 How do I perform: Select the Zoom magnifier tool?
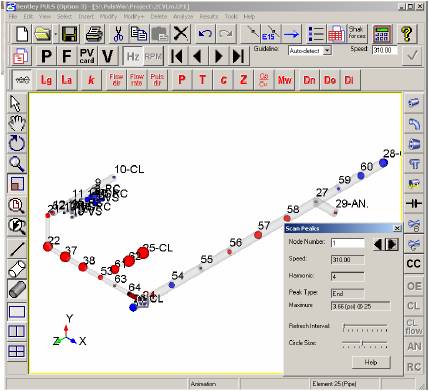[x=16, y=164]
